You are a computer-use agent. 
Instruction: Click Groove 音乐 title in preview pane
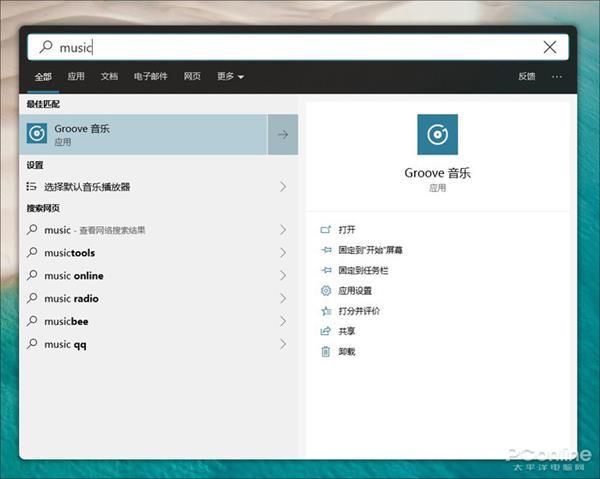(x=437, y=173)
